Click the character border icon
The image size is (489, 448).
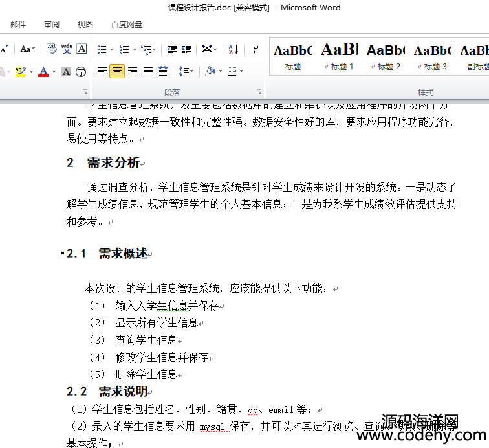coord(81,49)
